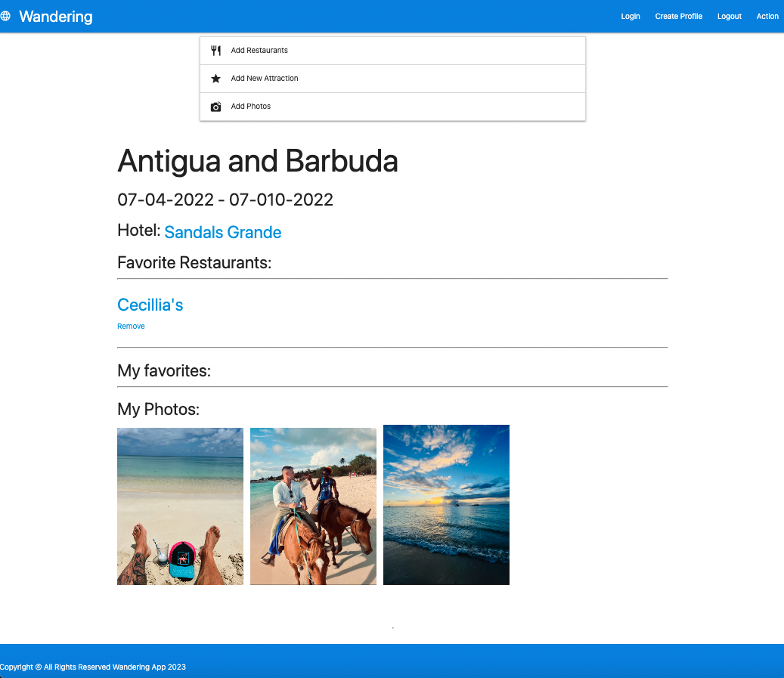The image size is (784, 678).
Task: Select the Add Restaurants menu entry
Action: click(x=259, y=50)
